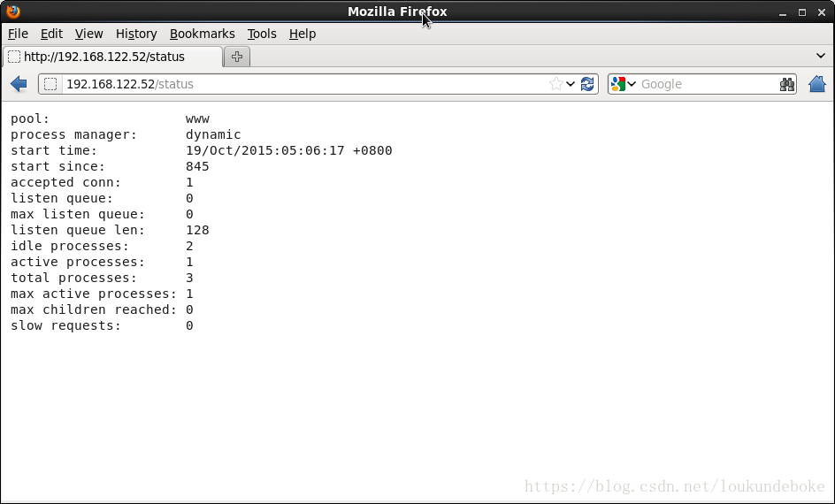The width and height of the screenshot is (835, 504).
Task: Click the 'max active processes:' label
Action: [94, 294]
